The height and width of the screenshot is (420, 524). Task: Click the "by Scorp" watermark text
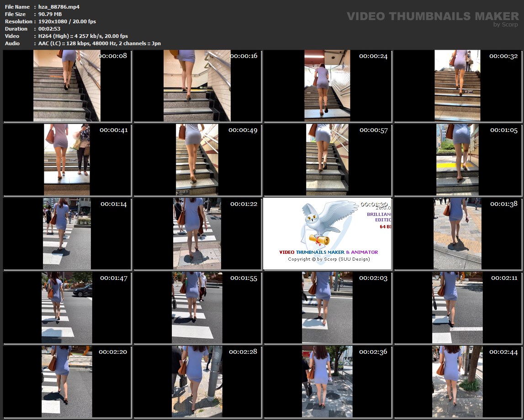click(505, 25)
